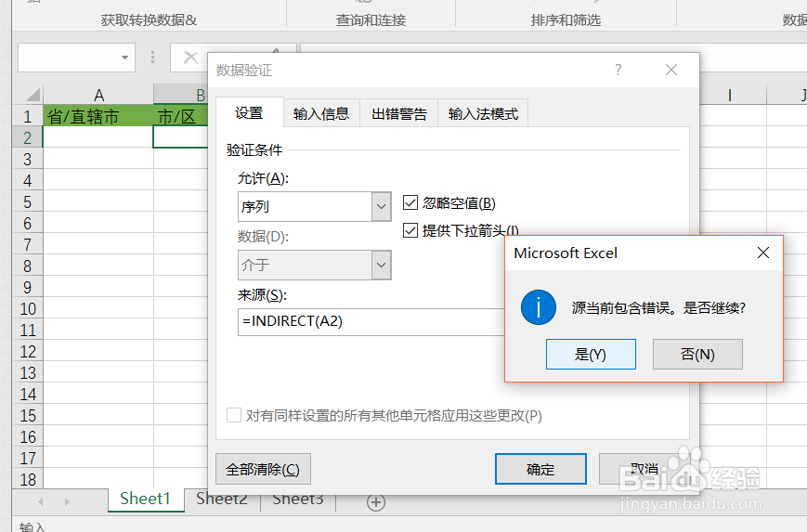This screenshot has width=807, height=532.
Task: Click the 验证条件 section label
Action: 254,149
